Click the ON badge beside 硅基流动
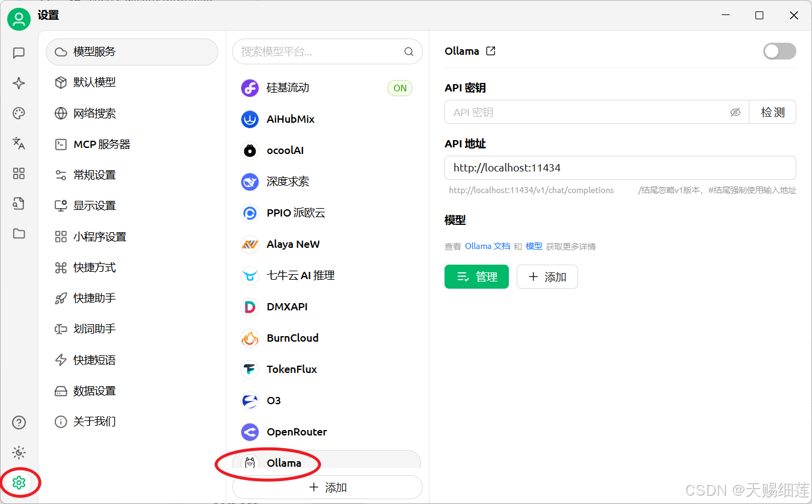This screenshot has width=812, height=504. pyautogui.click(x=400, y=88)
